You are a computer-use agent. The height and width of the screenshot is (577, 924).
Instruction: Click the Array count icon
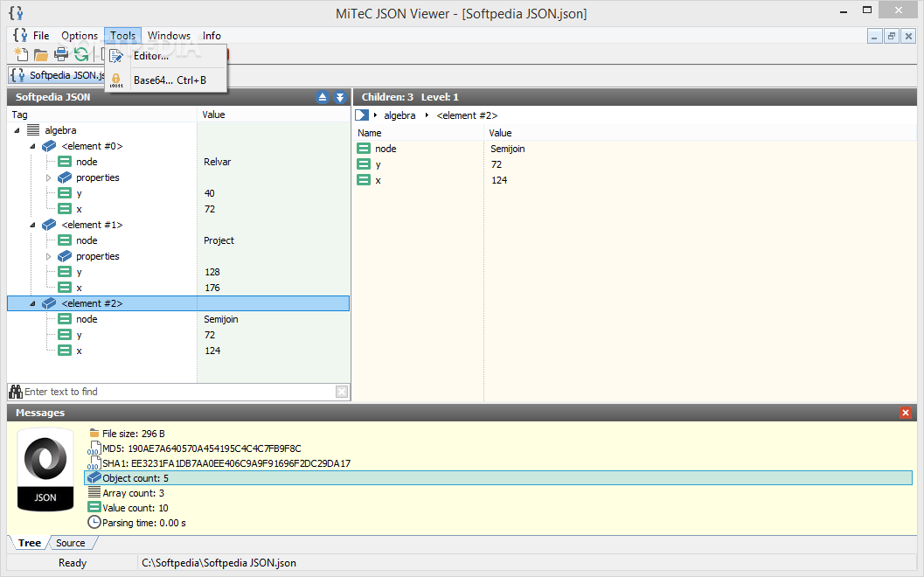point(94,492)
